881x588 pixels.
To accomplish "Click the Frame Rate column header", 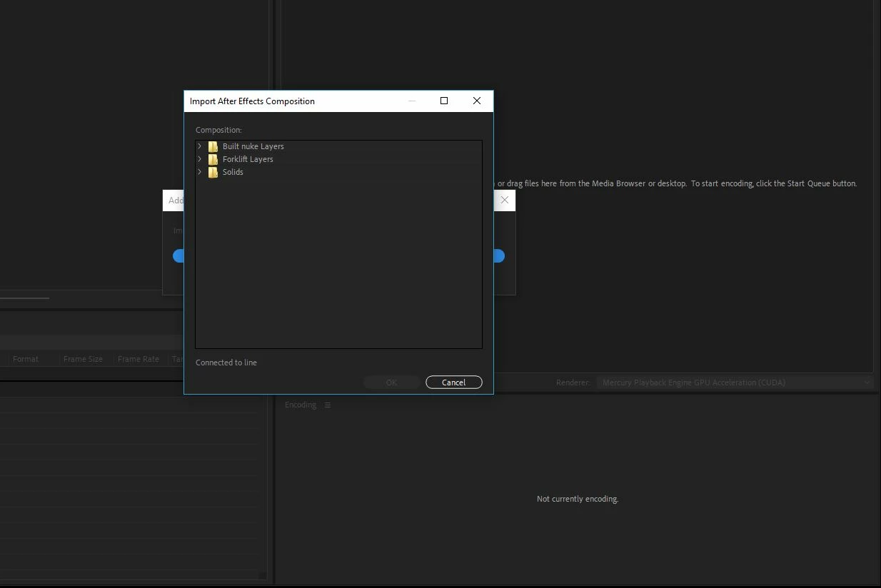I will (139, 359).
